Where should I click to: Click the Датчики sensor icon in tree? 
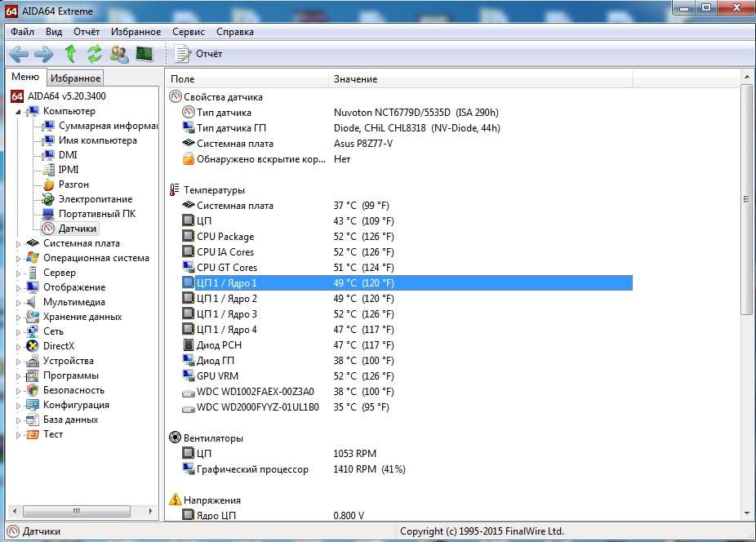click(48, 229)
